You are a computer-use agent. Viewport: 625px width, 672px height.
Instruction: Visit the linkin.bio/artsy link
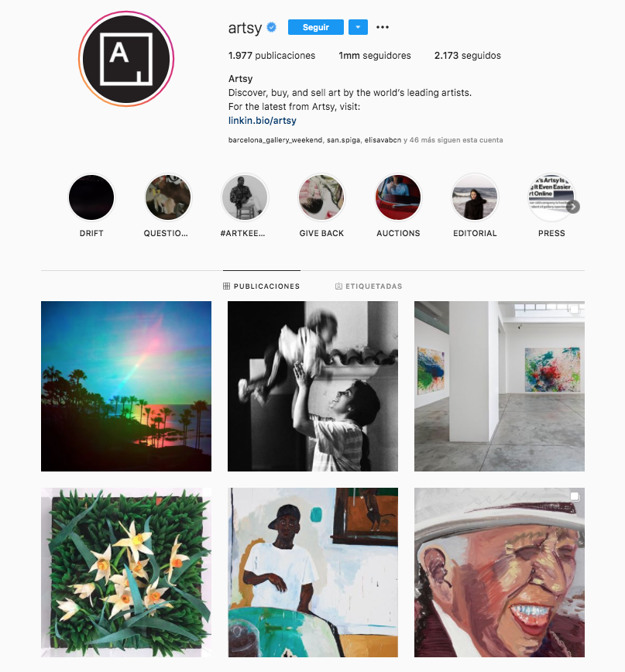pyautogui.click(x=263, y=121)
